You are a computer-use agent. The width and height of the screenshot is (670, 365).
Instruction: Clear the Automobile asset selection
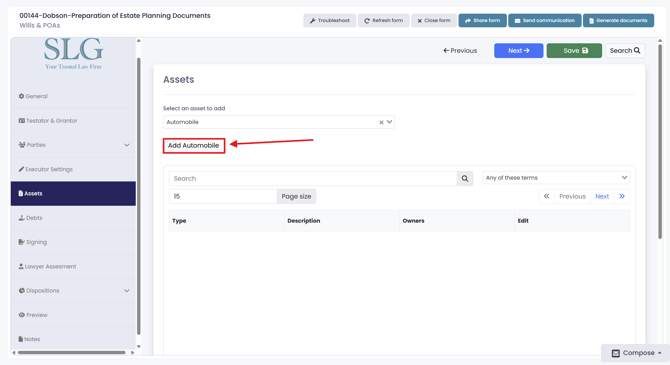point(381,122)
